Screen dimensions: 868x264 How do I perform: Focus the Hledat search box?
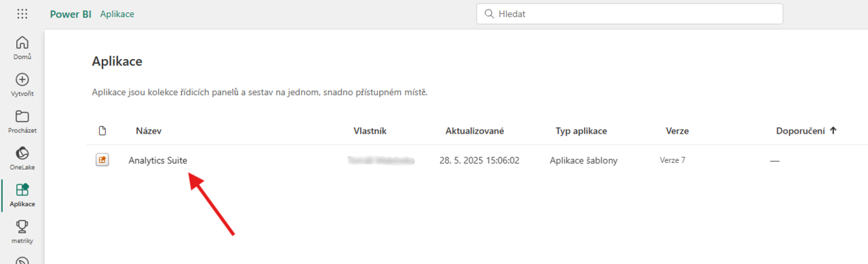(x=629, y=14)
